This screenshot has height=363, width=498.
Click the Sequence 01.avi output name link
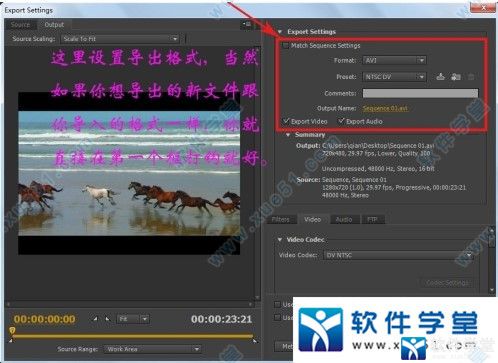click(385, 108)
